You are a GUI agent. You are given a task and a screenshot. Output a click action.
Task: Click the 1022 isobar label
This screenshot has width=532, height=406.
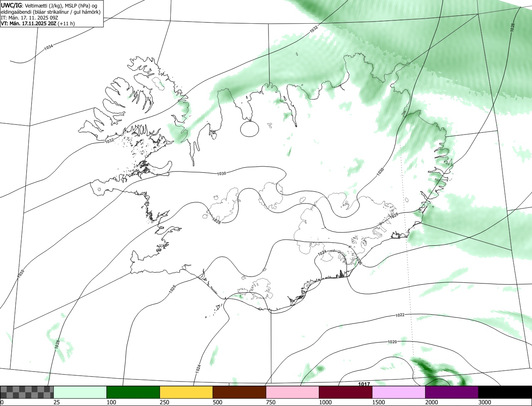pyautogui.click(x=400, y=315)
